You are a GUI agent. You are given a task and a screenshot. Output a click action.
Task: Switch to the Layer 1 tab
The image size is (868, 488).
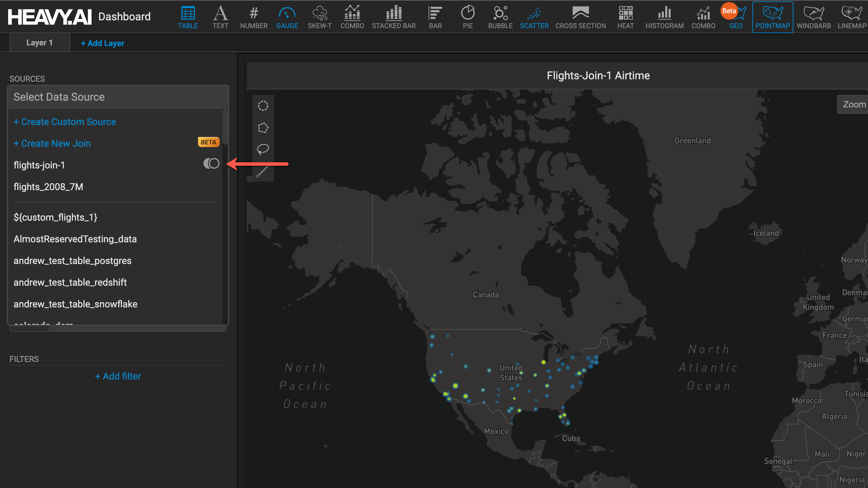(x=39, y=43)
